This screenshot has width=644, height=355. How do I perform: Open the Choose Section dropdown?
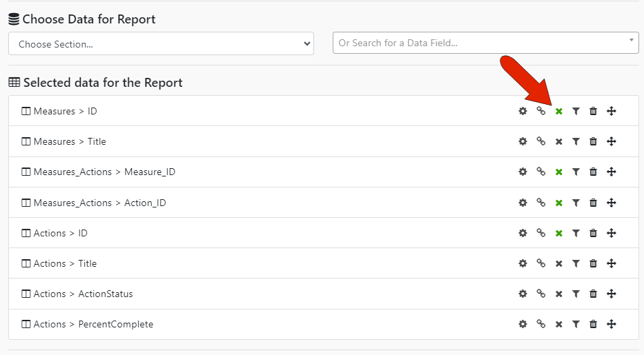click(x=161, y=43)
